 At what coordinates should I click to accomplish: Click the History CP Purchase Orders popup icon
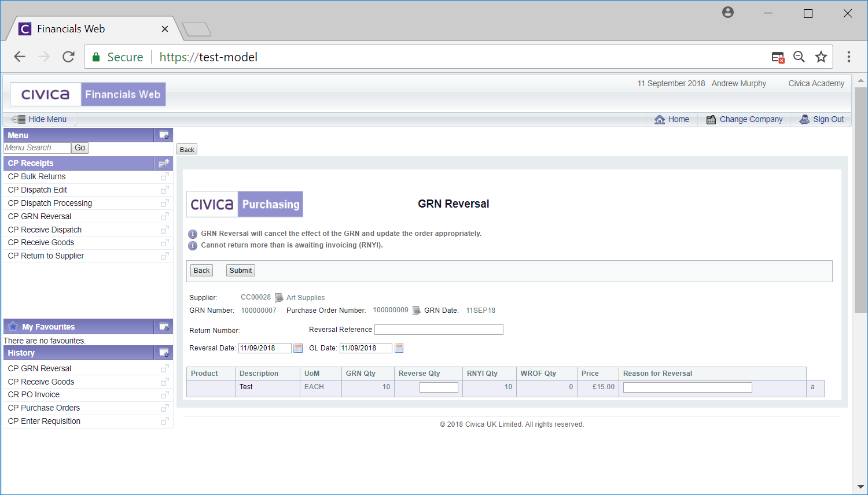(165, 408)
